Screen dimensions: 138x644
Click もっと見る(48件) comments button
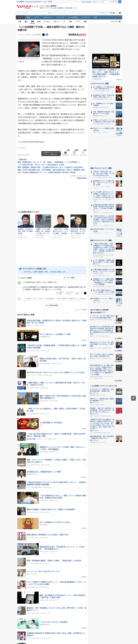(52, 305)
